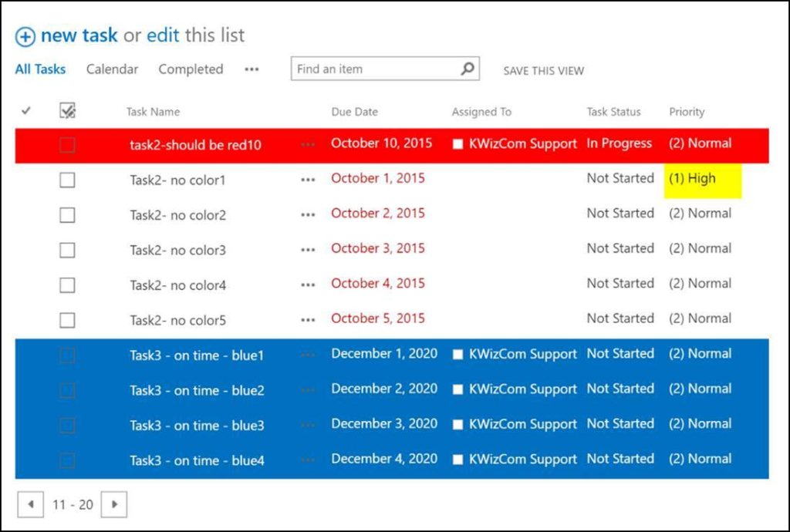790x532 pixels.
Task: Sort by Assigned To column header
Action: (x=481, y=112)
